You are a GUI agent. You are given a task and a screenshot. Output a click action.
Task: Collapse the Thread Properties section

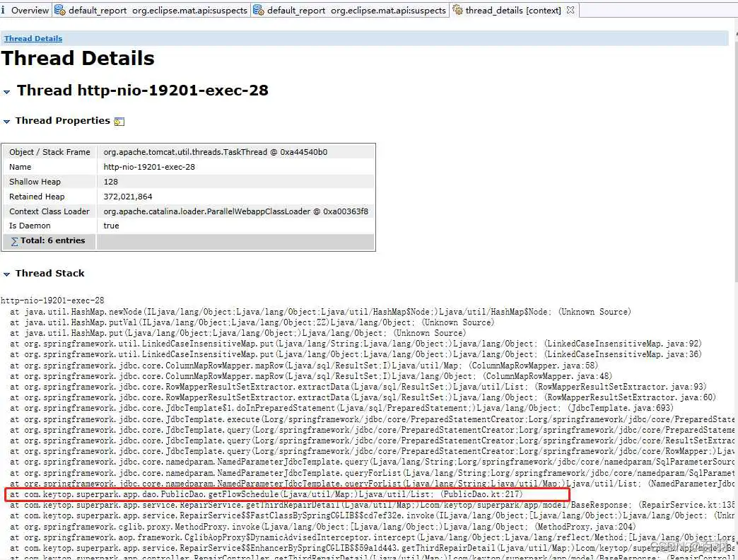pyautogui.click(x=7, y=122)
